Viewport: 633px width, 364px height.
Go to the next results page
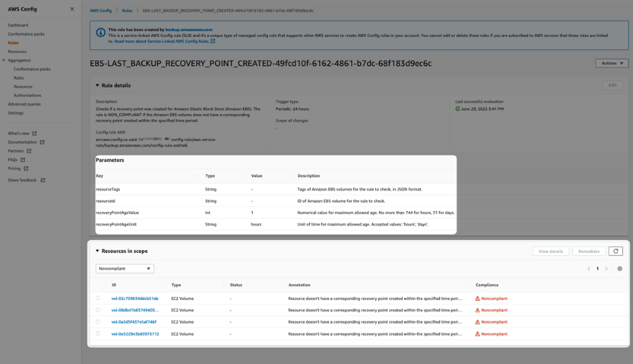pyautogui.click(x=606, y=268)
